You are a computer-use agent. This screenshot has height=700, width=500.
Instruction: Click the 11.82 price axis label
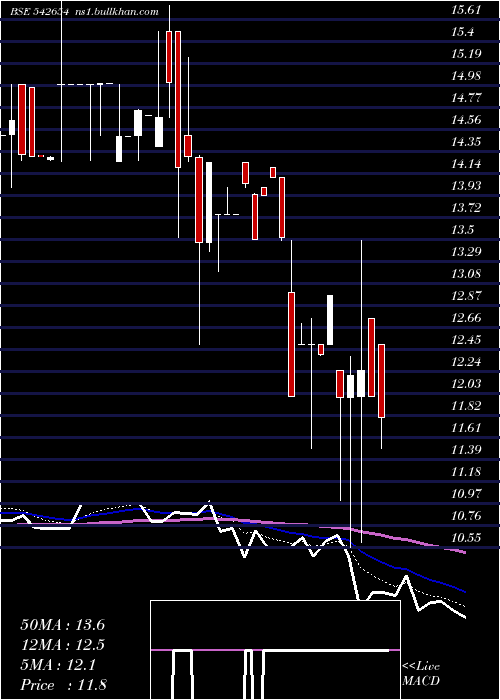pyautogui.click(x=466, y=406)
